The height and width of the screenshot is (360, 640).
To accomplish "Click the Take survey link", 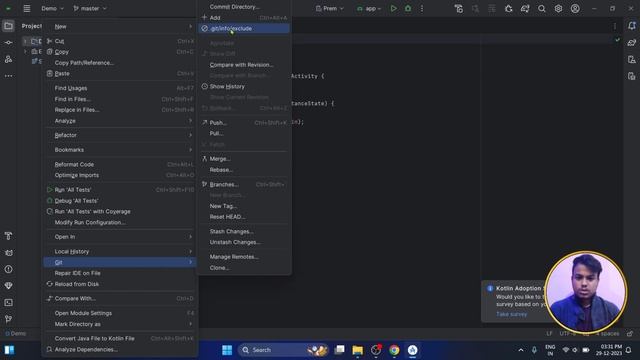I will 511,314.
